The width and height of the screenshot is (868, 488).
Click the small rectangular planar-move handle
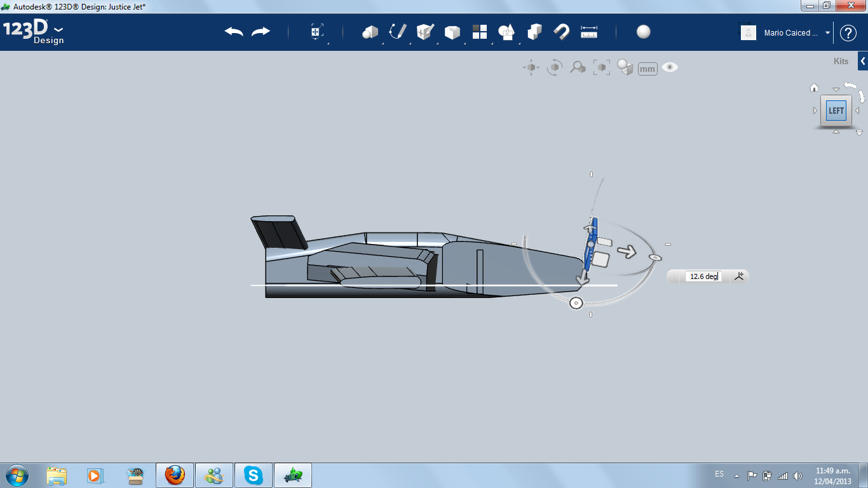(x=606, y=242)
